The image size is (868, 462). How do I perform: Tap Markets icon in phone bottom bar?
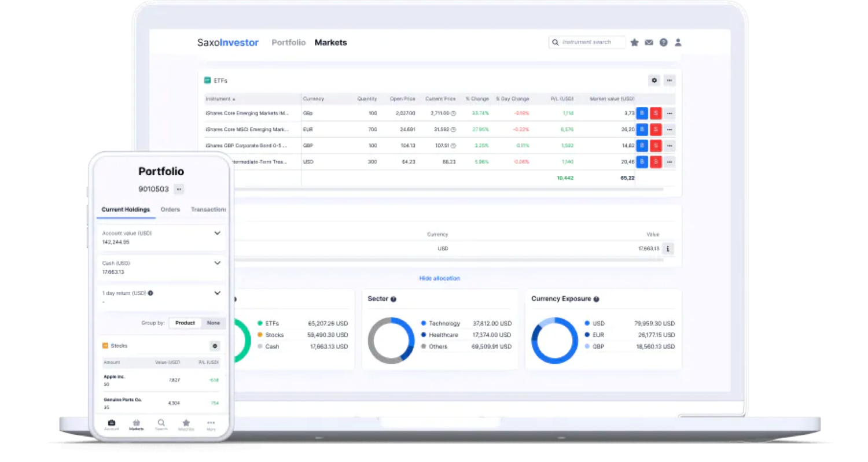pyautogui.click(x=137, y=425)
